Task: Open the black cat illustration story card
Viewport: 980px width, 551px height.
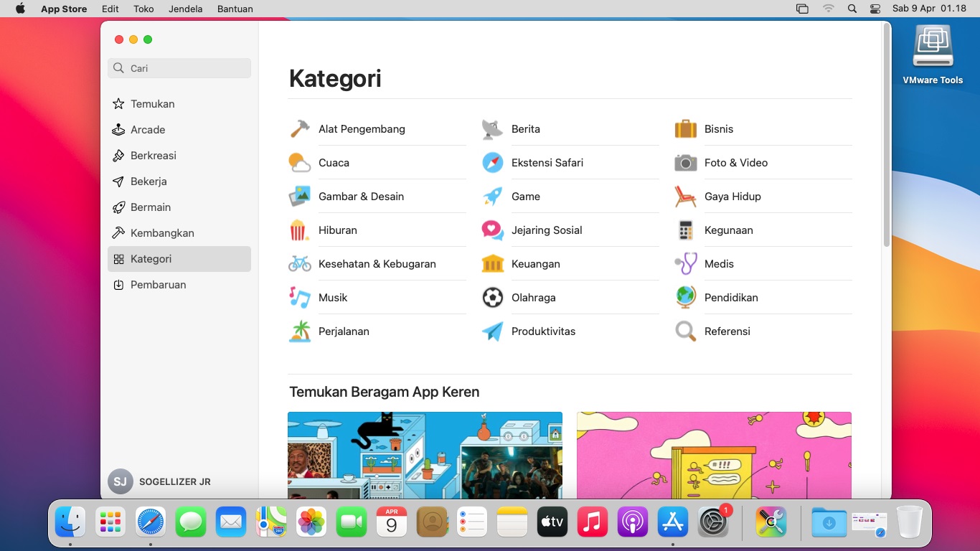Action: click(425, 455)
